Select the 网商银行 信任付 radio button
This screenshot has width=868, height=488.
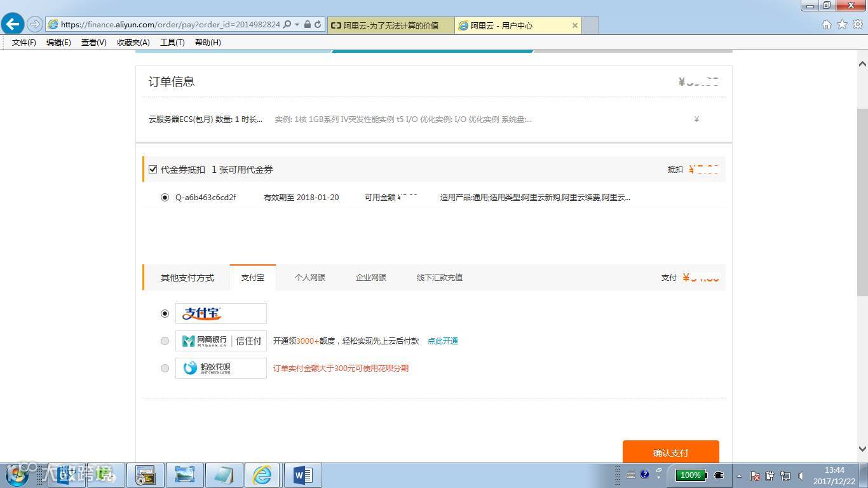165,341
